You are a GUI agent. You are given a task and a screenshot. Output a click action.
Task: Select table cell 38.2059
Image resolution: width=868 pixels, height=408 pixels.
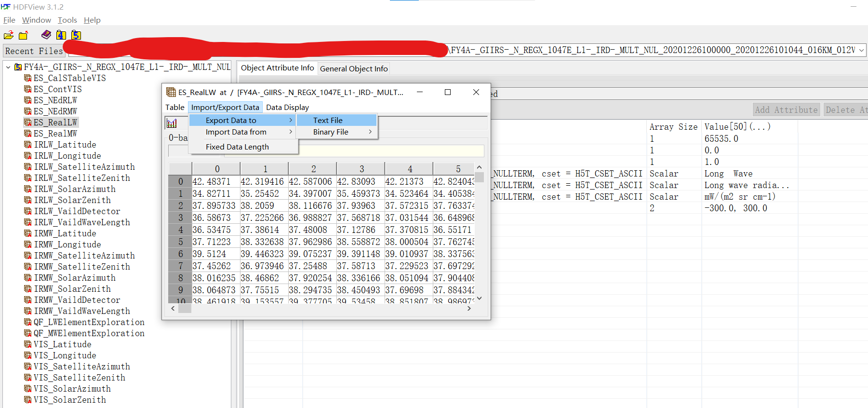[264, 205]
